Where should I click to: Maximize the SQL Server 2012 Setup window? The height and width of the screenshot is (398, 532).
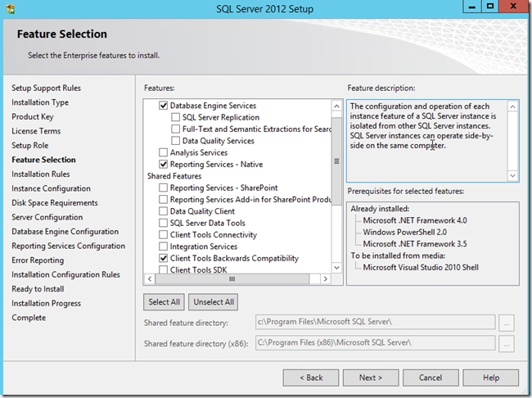pyautogui.click(x=490, y=7)
